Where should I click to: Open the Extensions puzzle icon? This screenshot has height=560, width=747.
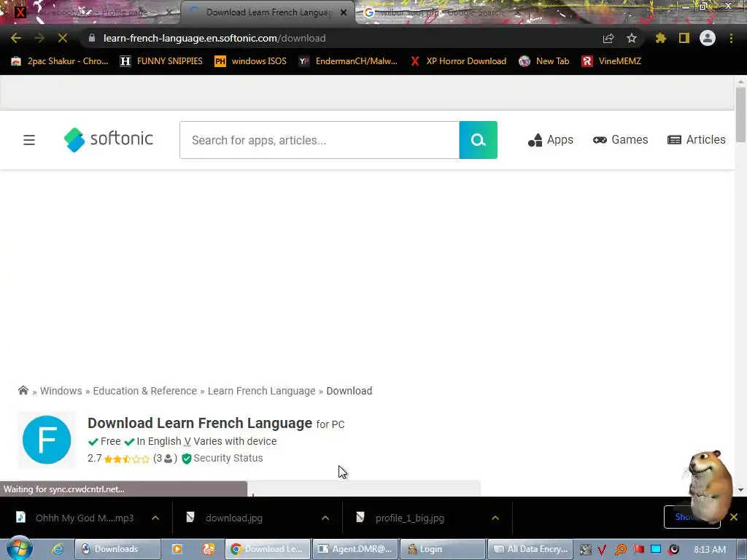pos(660,38)
